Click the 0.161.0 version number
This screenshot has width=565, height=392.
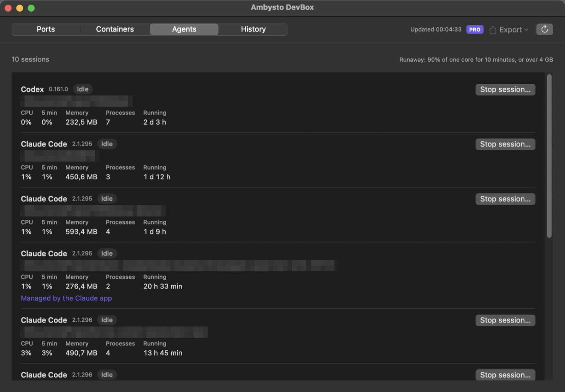pos(58,89)
